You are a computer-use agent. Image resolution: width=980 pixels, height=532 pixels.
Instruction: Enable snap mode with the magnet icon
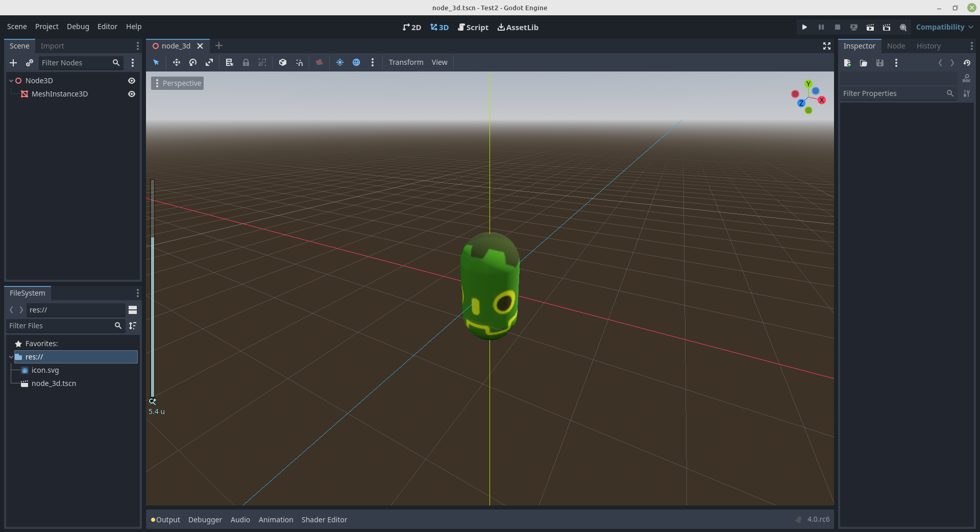(300, 62)
